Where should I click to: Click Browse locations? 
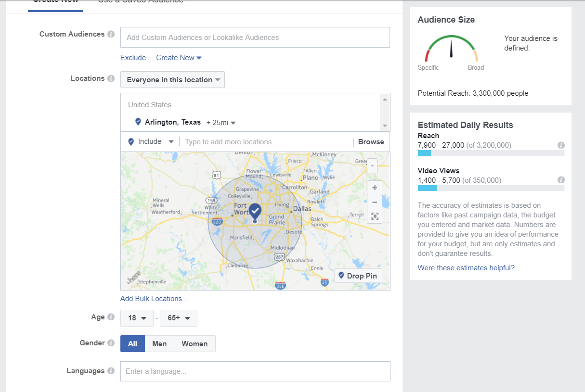pyautogui.click(x=371, y=142)
